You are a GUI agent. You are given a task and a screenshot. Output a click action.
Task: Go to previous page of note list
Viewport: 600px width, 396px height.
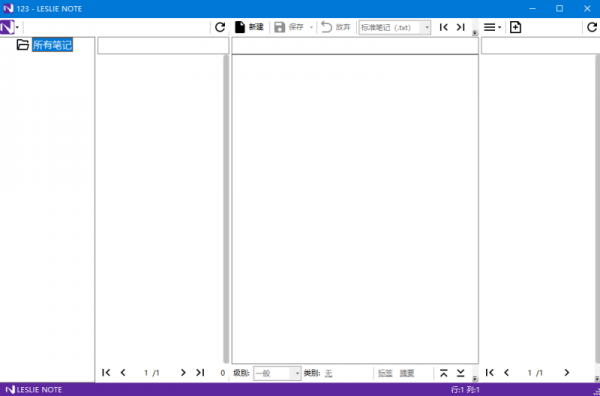(x=123, y=372)
